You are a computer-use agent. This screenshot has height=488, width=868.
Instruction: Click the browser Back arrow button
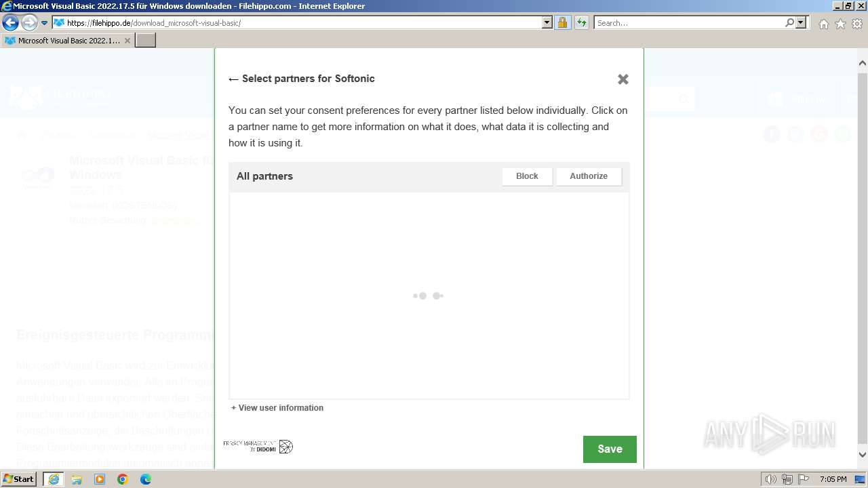[10, 22]
